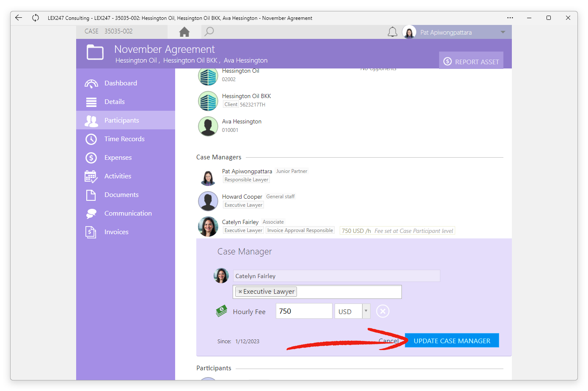Open notifications bell
Viewport: 588px width, 391px height.
pyautogui.click(x=393, y=32)
